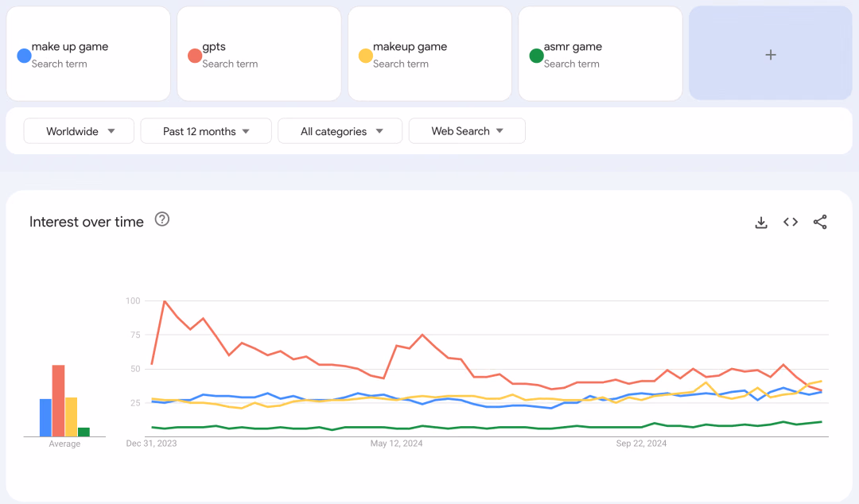Click the '25' y-axis label
This screenshot has width=859, height=504.
(135, 403)
